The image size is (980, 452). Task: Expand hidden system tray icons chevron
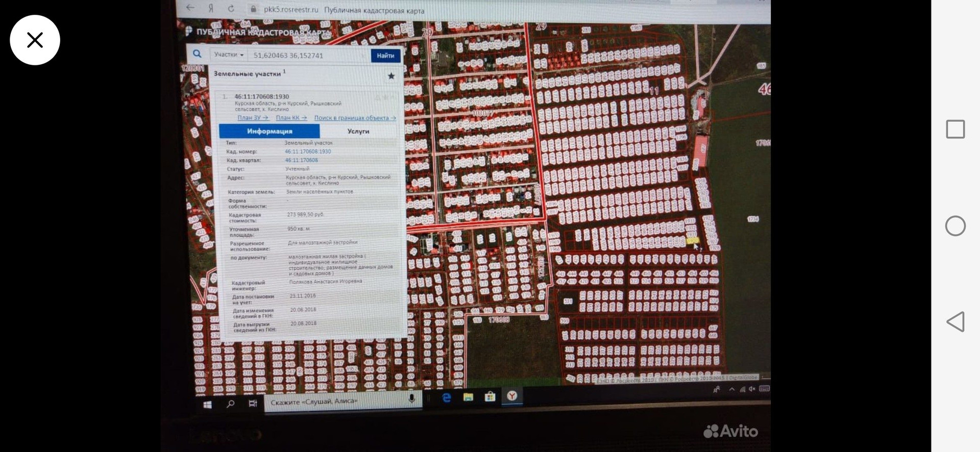[x=731, y=389]
